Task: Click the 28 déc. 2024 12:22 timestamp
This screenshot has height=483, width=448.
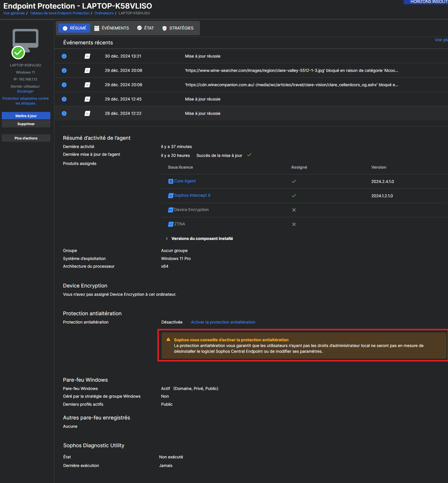Action: click(x=123, y=113)
